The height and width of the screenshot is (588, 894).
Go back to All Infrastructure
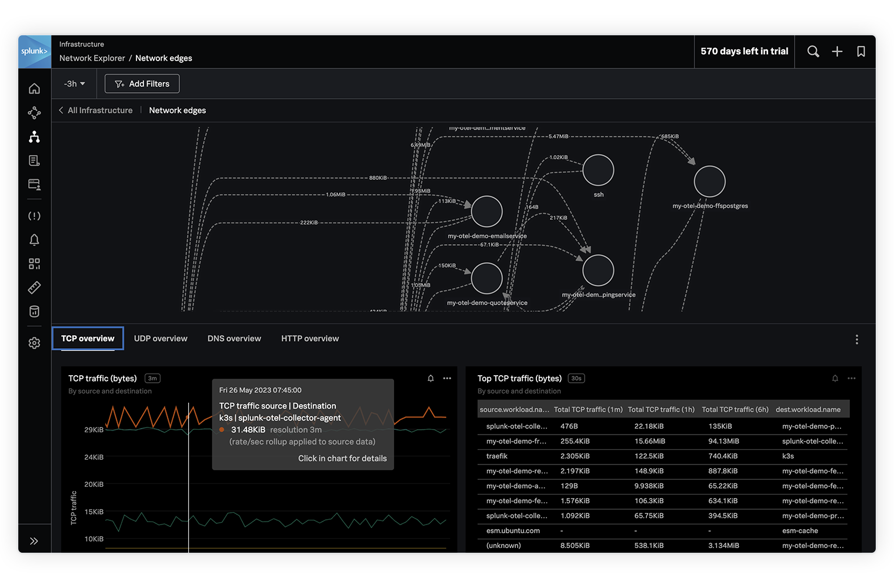click(95, 111)
